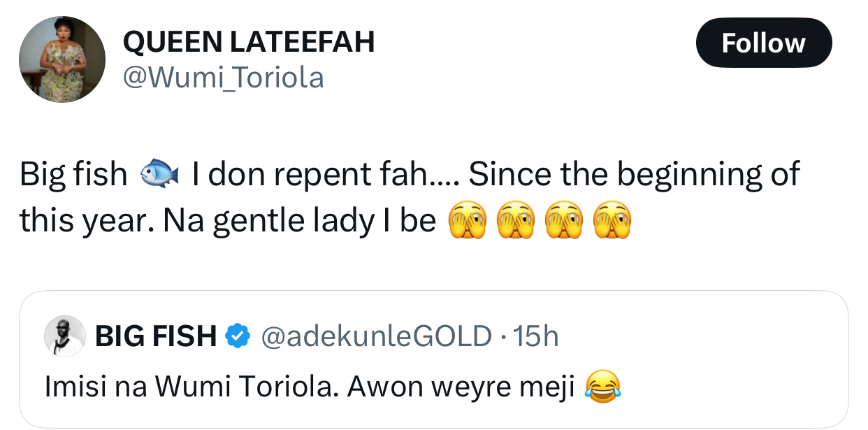Click the 15h timestamp
This screenshot has width=868, height=430.
click(x=535, y=337)
